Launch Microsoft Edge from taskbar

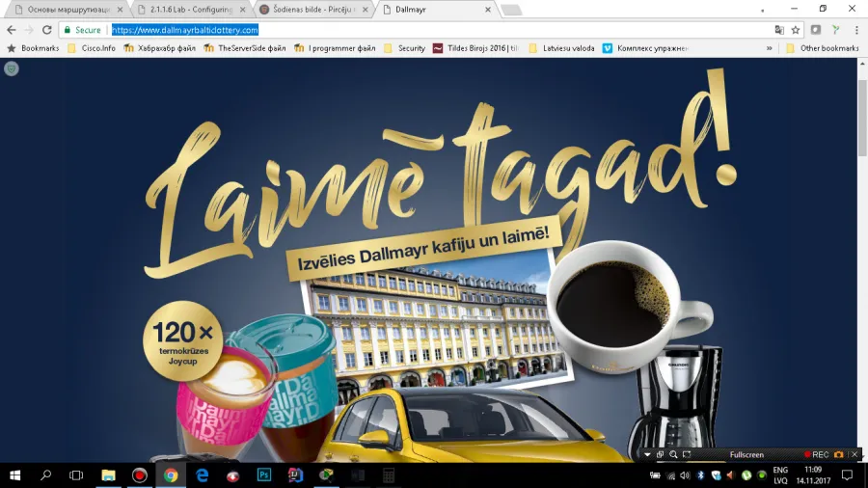[203, 474]
